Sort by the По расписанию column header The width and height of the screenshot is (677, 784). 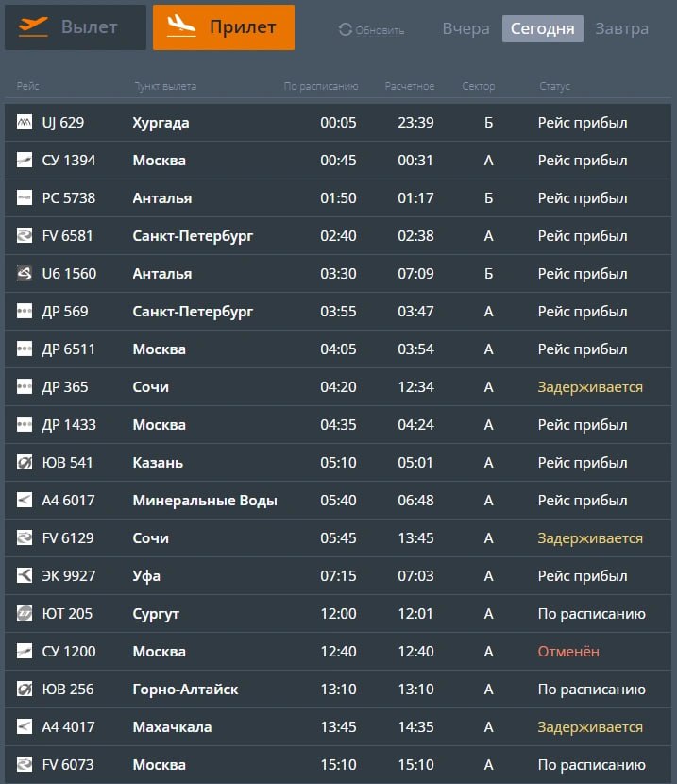pyautogui.click(x=321, y=87)
